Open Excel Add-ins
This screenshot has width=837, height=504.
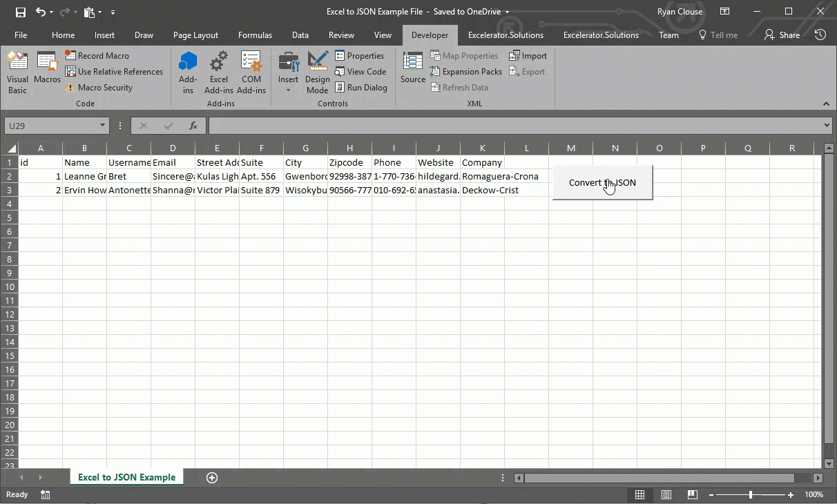click(x=219, y=72)
